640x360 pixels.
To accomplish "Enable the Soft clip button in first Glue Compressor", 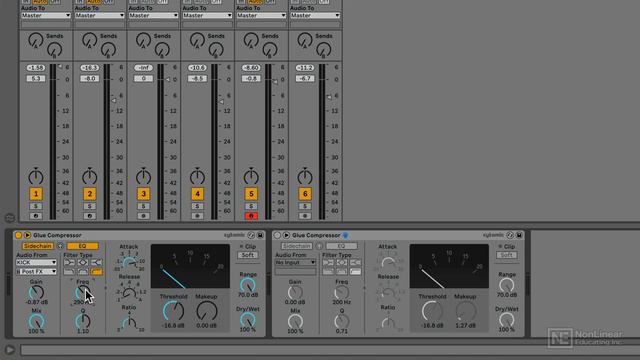I will click(x=248, y=255).
